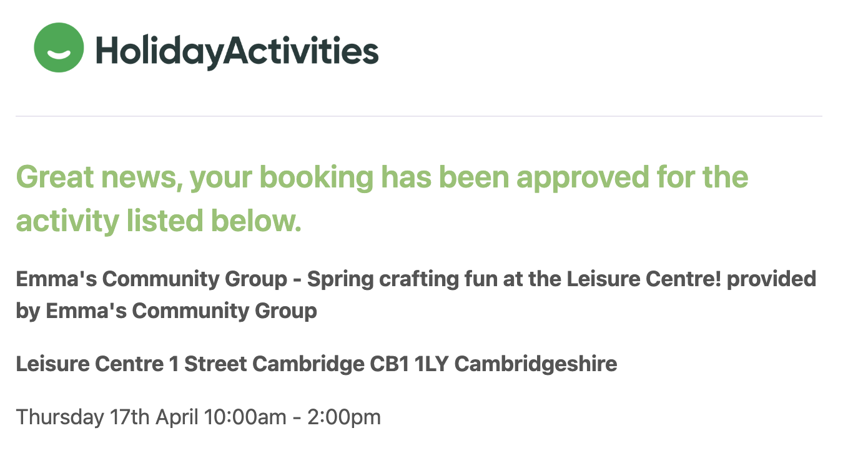
Task: Click the green smiley face logo icon
Action: (x=59, y=47)
